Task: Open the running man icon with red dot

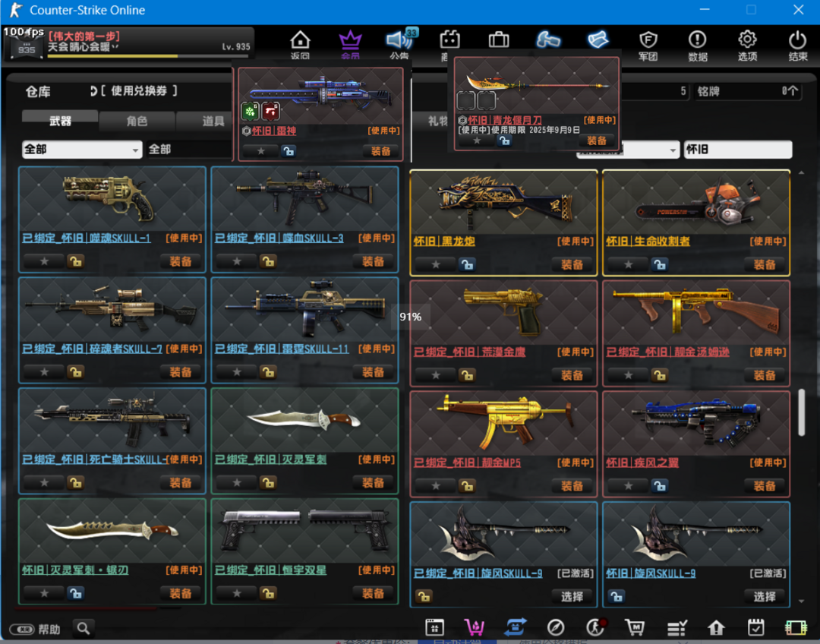Action: 595,627
